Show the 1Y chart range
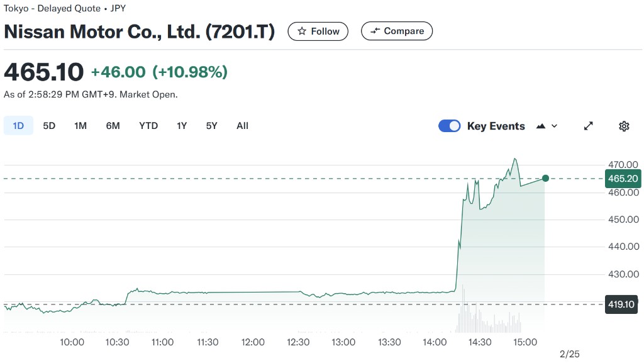The image size is (644, 363). 182,126
